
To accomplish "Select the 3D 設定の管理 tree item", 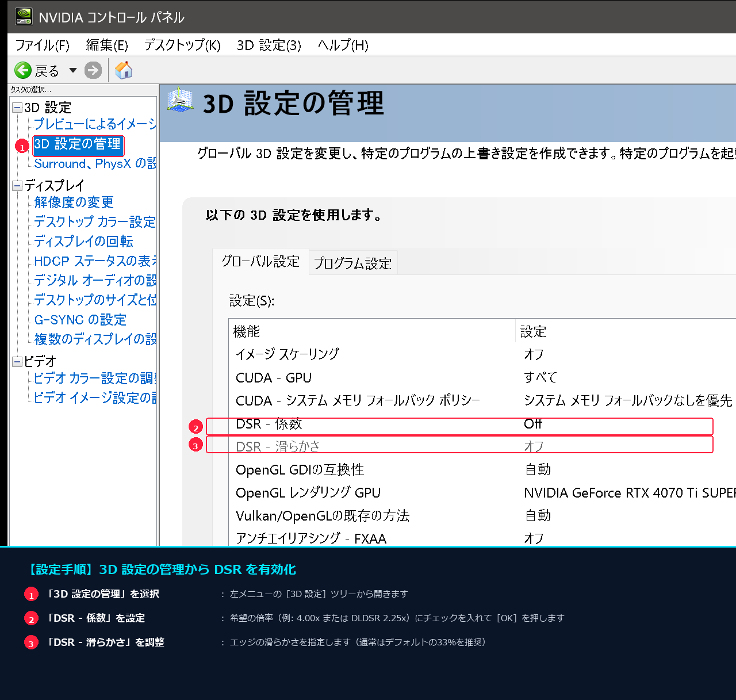I will (78, 144).
